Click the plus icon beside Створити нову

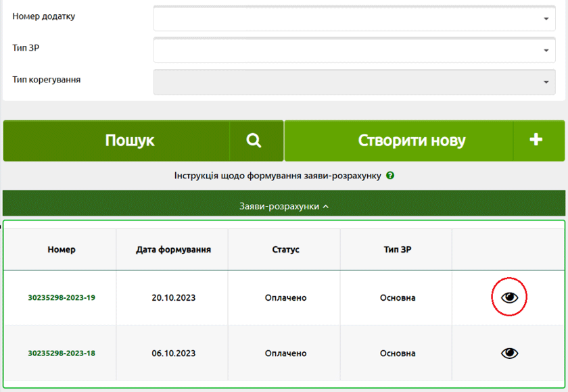point(536,141)
